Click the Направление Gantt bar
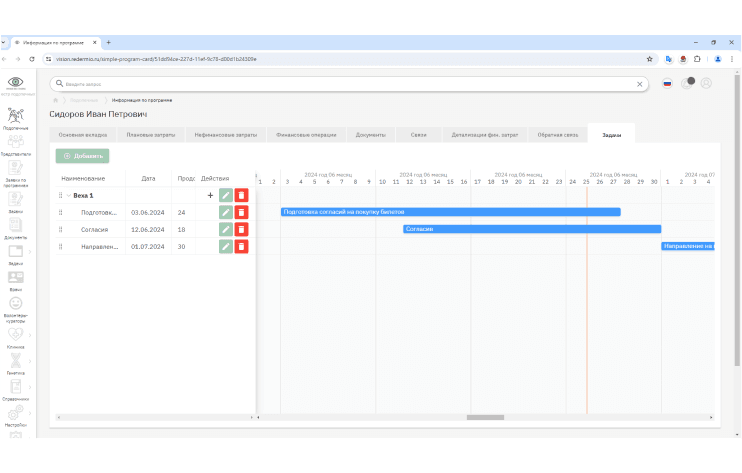Screen dimensions: 742x473 coord(688,246)
